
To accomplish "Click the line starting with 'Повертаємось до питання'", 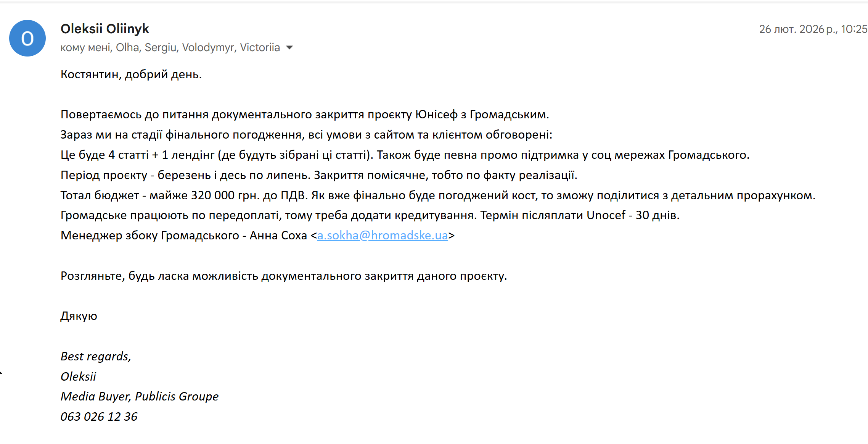I will (x=304, y=115).
